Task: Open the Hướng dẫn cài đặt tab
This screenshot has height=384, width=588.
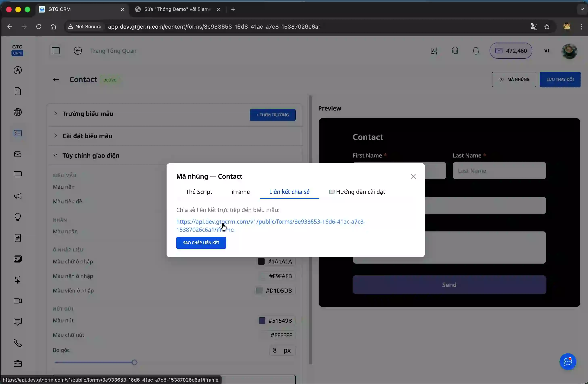Action: (357, 192)
